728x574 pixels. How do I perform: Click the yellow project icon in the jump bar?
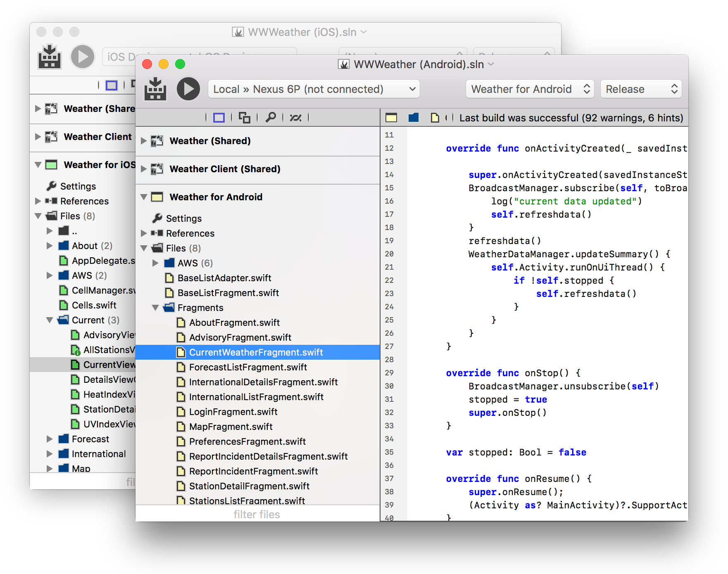(x=391, y=118)
